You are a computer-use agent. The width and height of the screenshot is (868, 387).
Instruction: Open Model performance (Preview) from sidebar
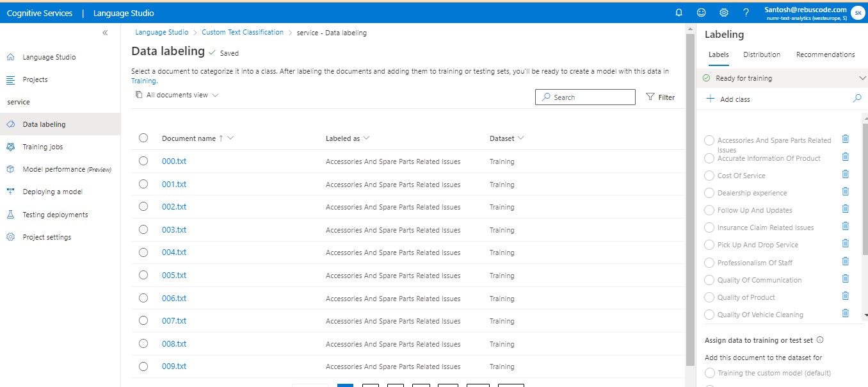click(x=10, y=169)
